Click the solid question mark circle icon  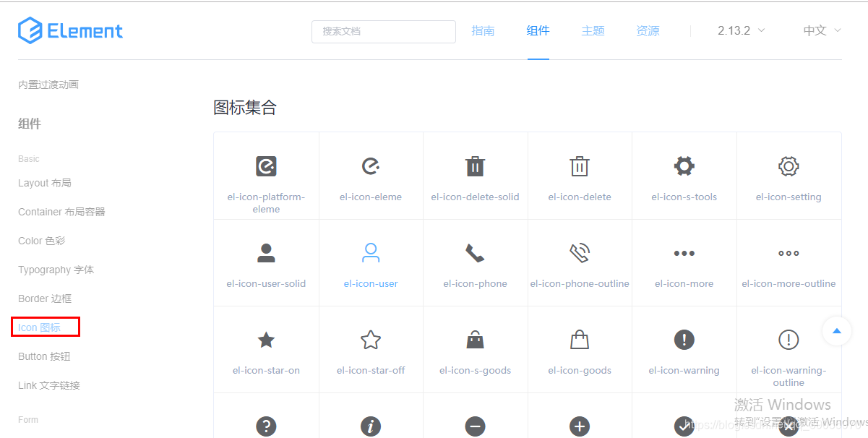click(266, 426)
